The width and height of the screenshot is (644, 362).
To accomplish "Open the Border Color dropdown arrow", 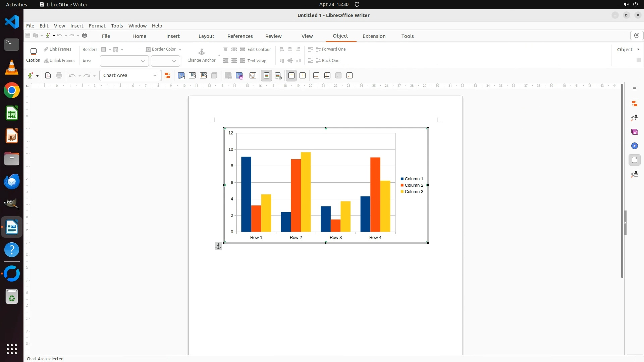I will coord(180,50).
